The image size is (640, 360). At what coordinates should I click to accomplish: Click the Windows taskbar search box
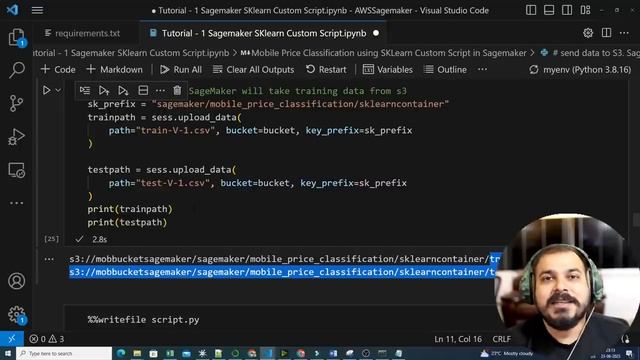tap(64, 353)
